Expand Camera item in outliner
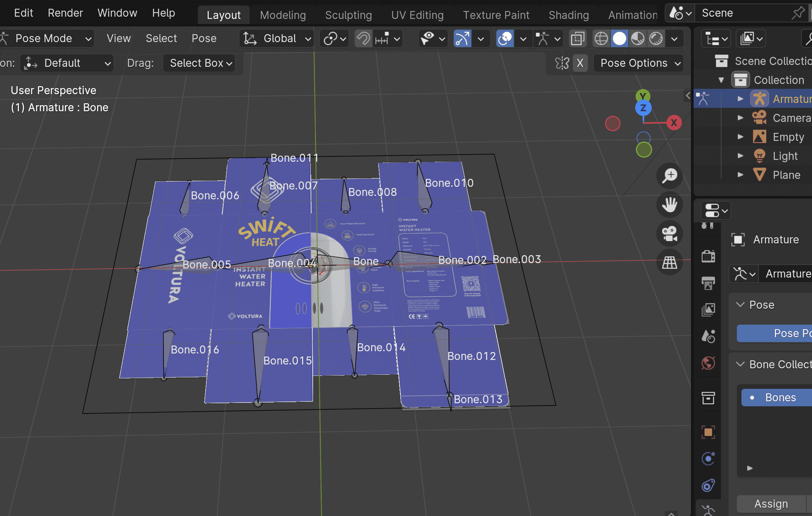 (x=740, y=118)
